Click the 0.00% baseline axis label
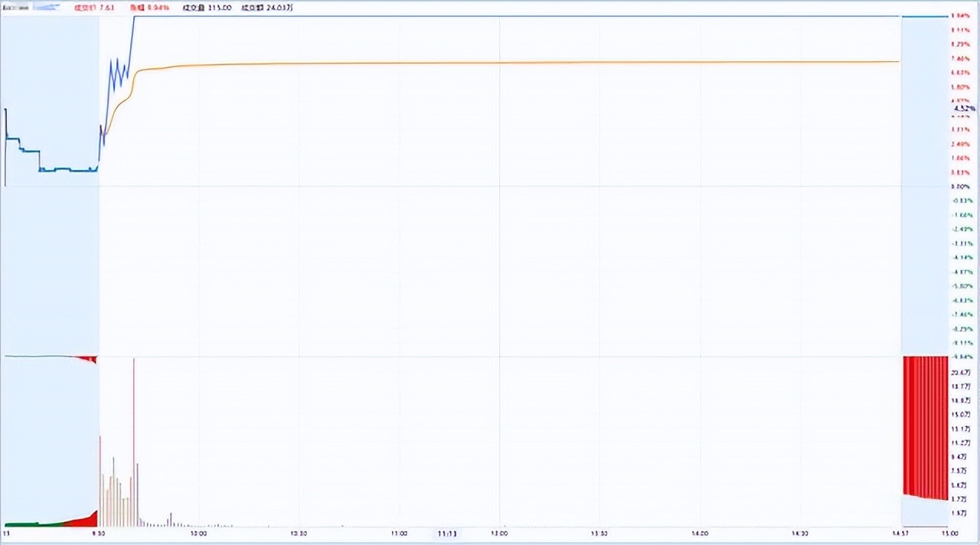This screenshot has height=545, width=980. click(961, 186)
